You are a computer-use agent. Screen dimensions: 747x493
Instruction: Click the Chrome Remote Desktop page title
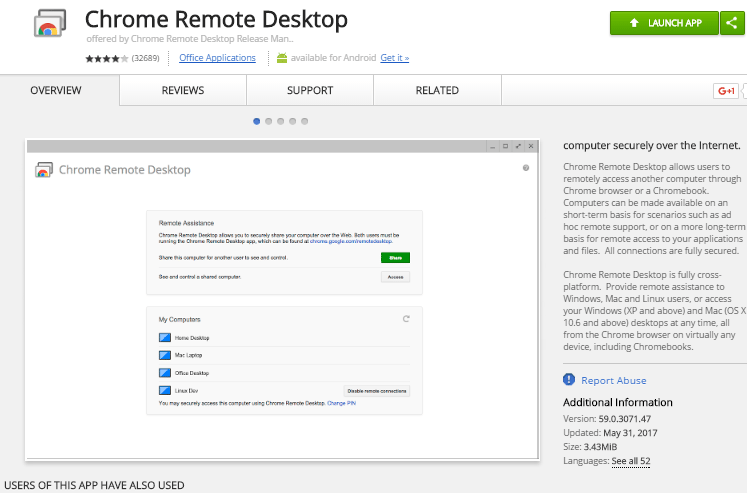point(216,20)
